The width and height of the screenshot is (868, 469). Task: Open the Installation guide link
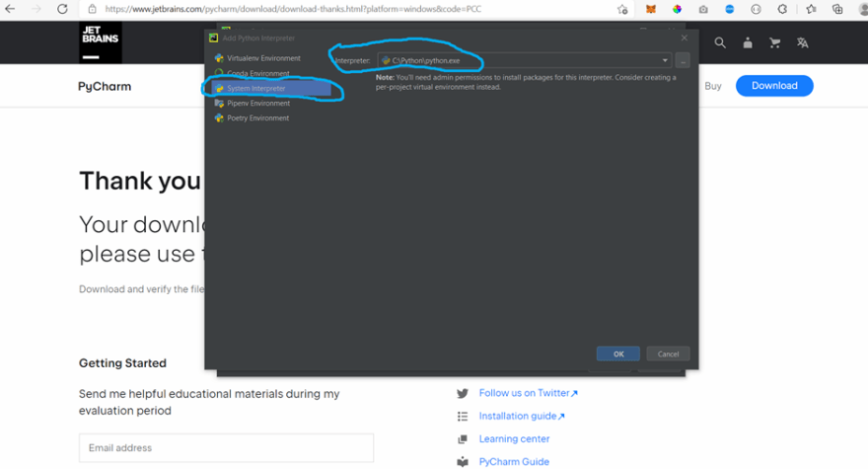coord(522,416)
